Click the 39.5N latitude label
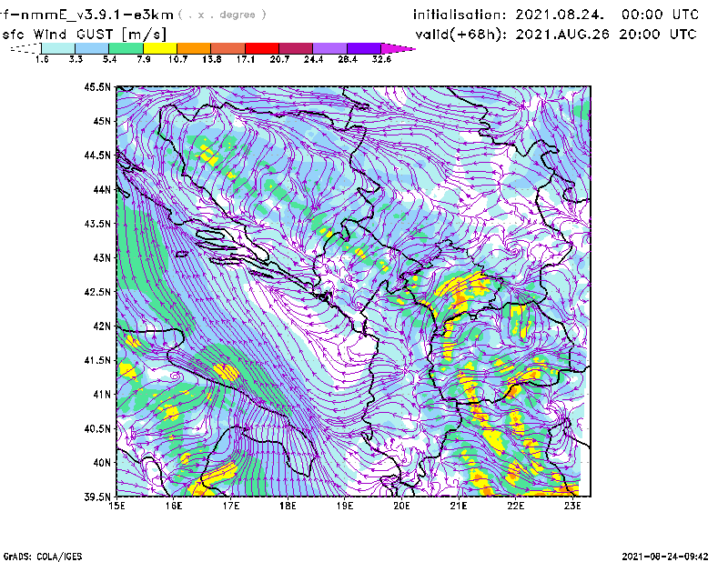The height and width of the screenshot is (562, 728). (97, 497)
